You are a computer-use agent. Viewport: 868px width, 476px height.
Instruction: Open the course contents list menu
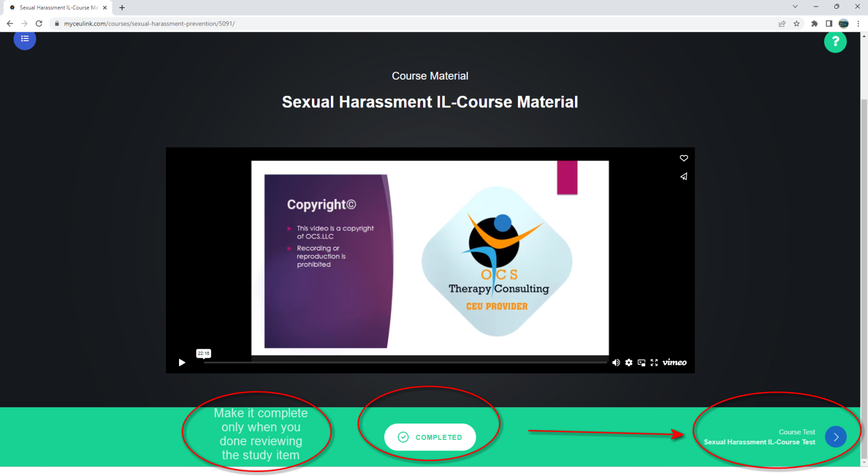[x=25, y=39]
